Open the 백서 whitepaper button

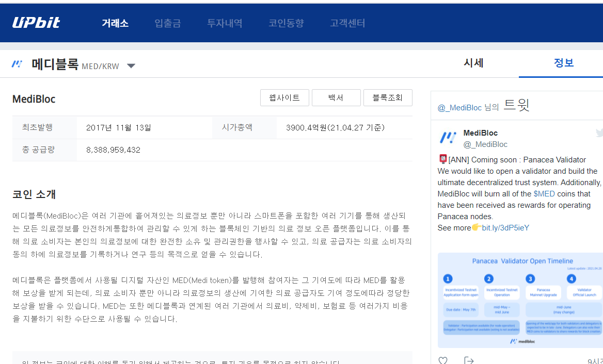pos(336,97)
